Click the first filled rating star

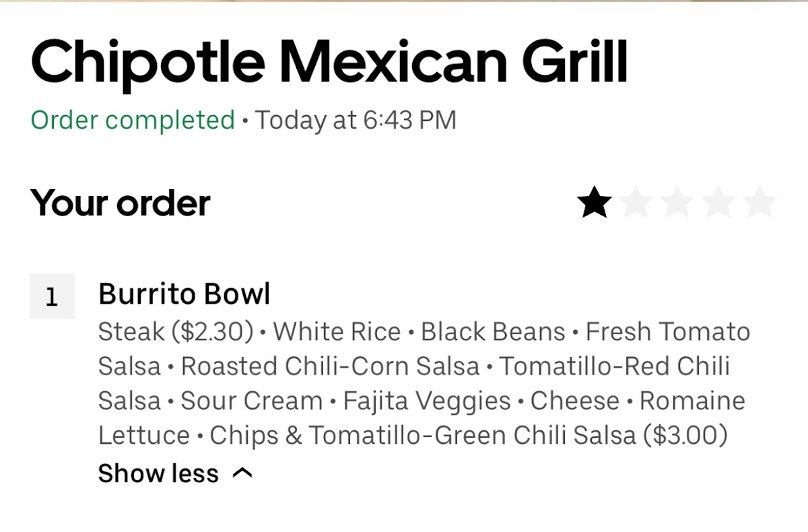click(595, 203)
